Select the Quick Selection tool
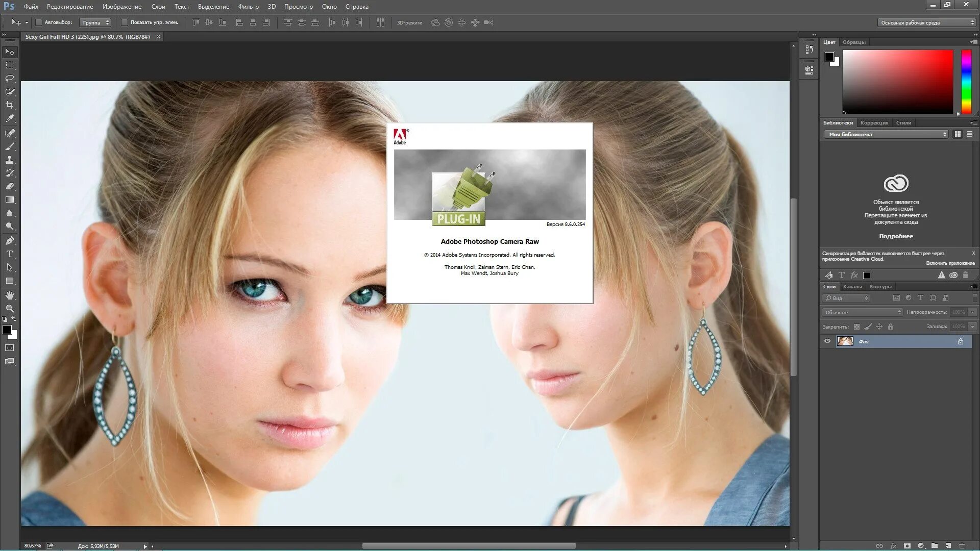This screenshot has width=980, height=551. pos(10,92)
